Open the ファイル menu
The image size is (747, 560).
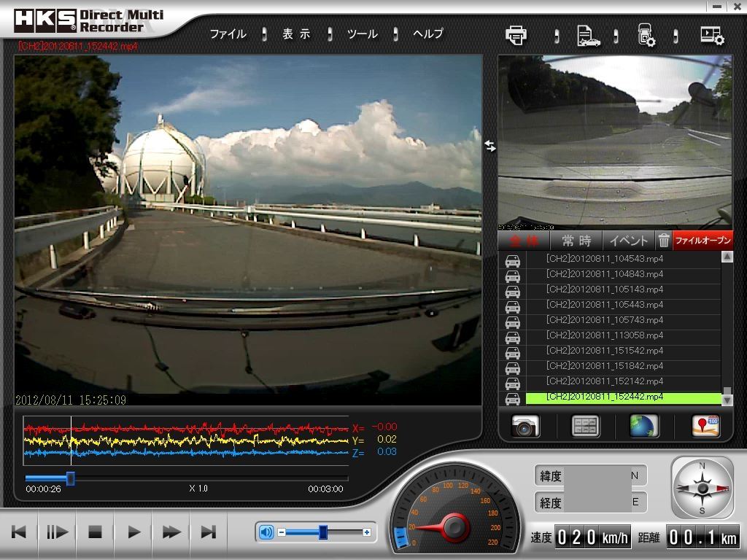pos(228,34)
